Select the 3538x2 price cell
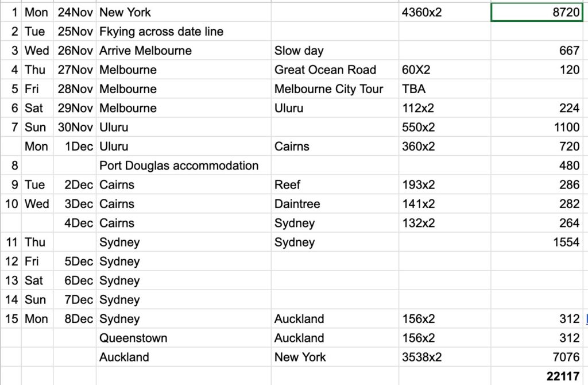The width and height of the screenshot is (588, 385). point(421,357)
